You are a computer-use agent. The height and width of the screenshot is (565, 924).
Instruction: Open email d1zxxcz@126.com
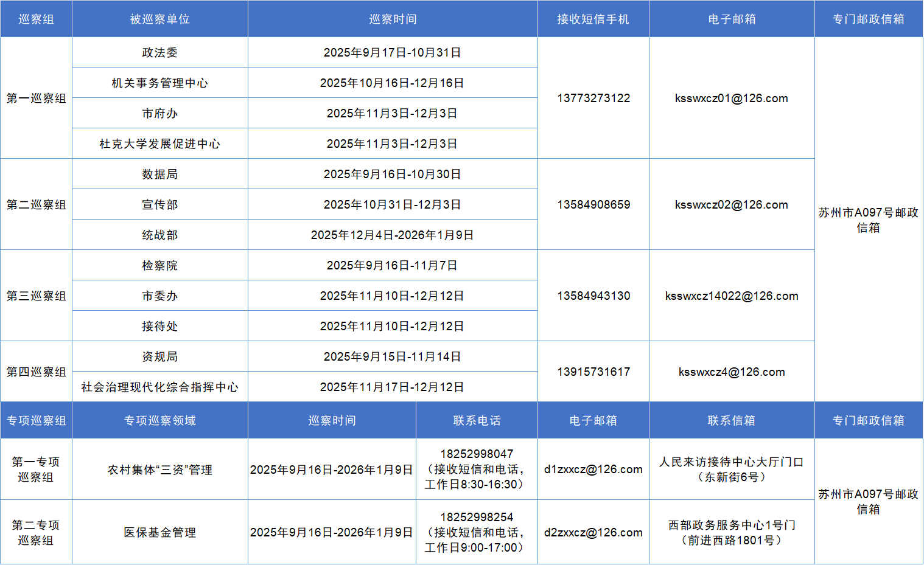coord(593,470)
